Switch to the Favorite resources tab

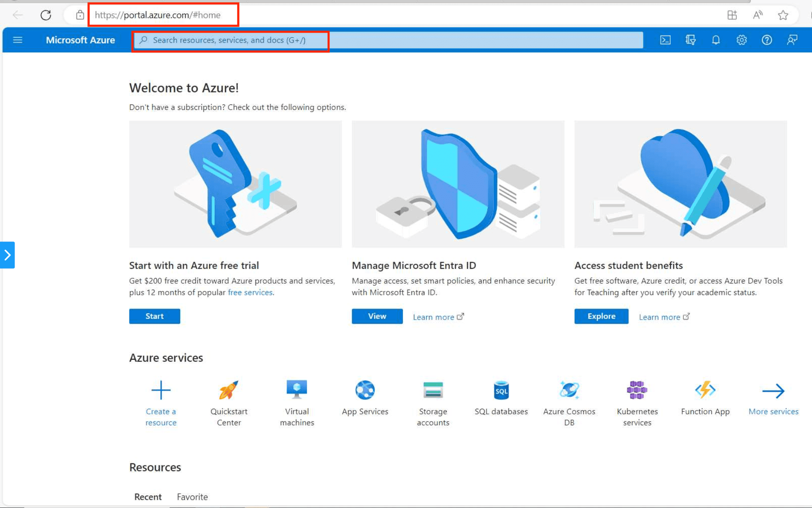pos(192,497)
